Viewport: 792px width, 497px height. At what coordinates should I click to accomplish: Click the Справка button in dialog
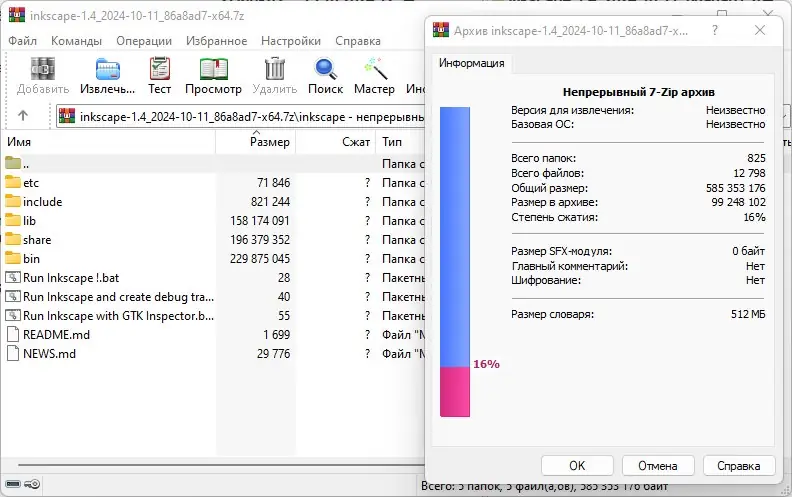pyautogui.click(x=738, y=466)
